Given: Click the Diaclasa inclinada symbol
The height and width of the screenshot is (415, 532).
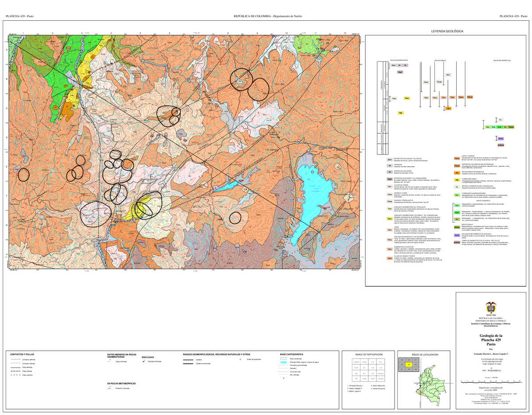Looking at the screenshot, I should point(145,361).
